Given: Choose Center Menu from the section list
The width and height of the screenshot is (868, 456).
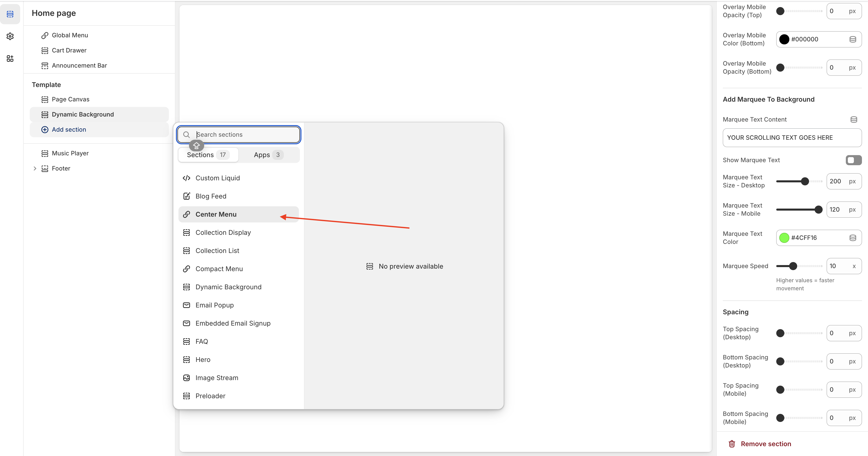Looking at the screenshot, I should (216, 215).
